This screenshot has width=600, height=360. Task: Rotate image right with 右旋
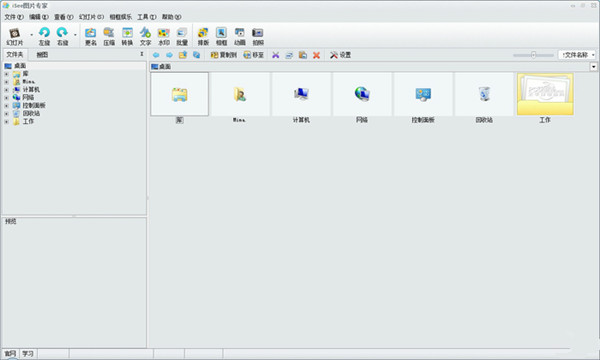pyautogui.click(x=62, y=37)
